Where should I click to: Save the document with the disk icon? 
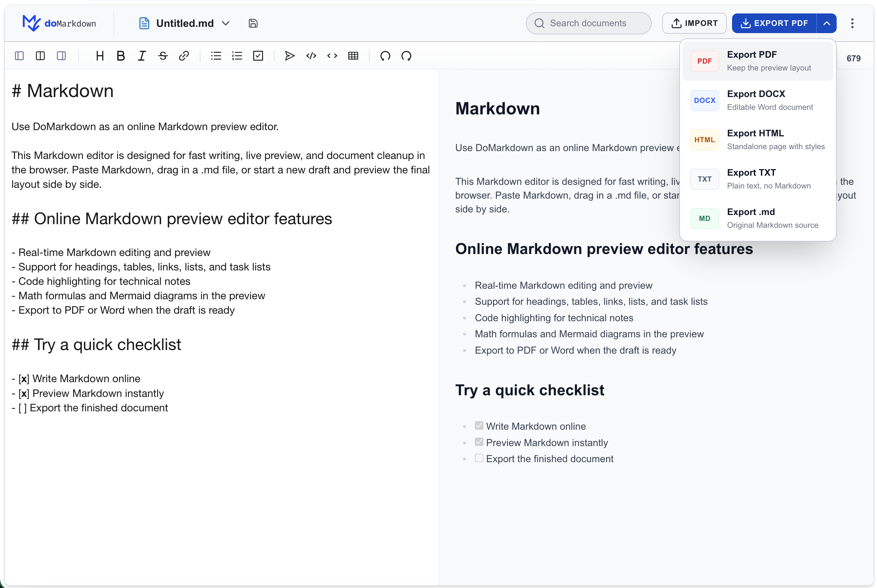[x=253, y=23]
